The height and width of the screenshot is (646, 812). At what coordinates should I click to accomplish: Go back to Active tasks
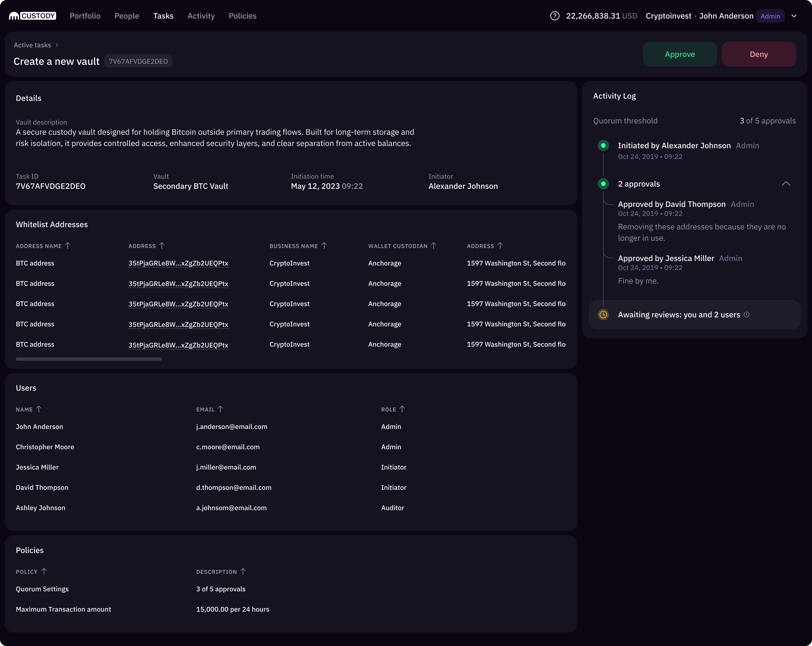pos(32,45)
